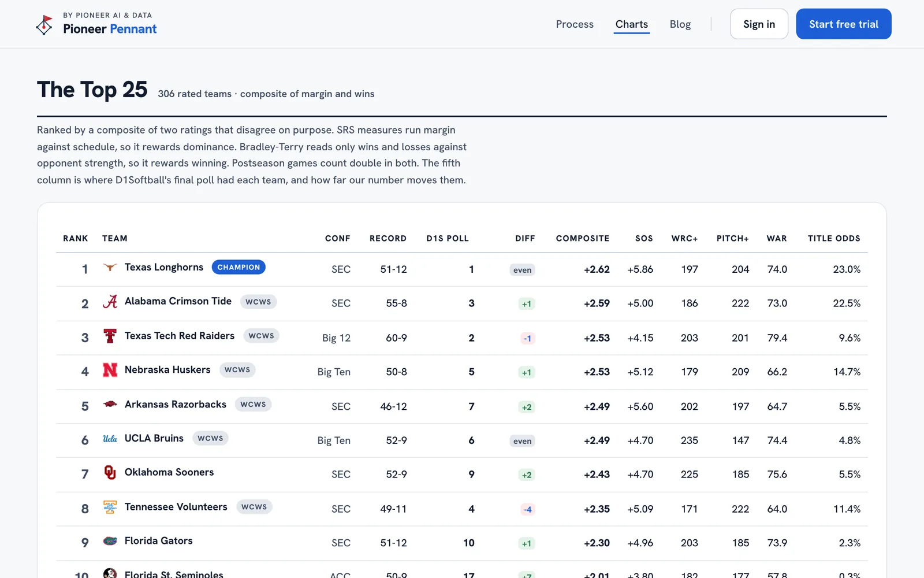Open the Process page in navigation

click(575, 24)
